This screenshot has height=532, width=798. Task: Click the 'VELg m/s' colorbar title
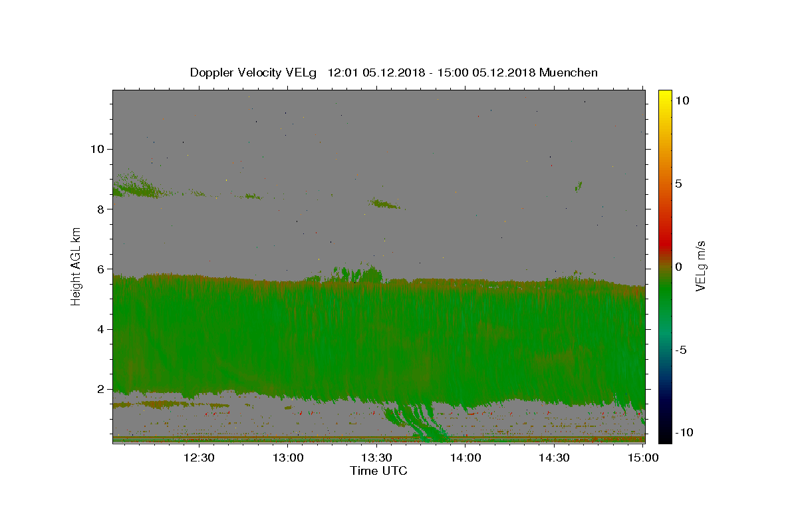[701, 267]
